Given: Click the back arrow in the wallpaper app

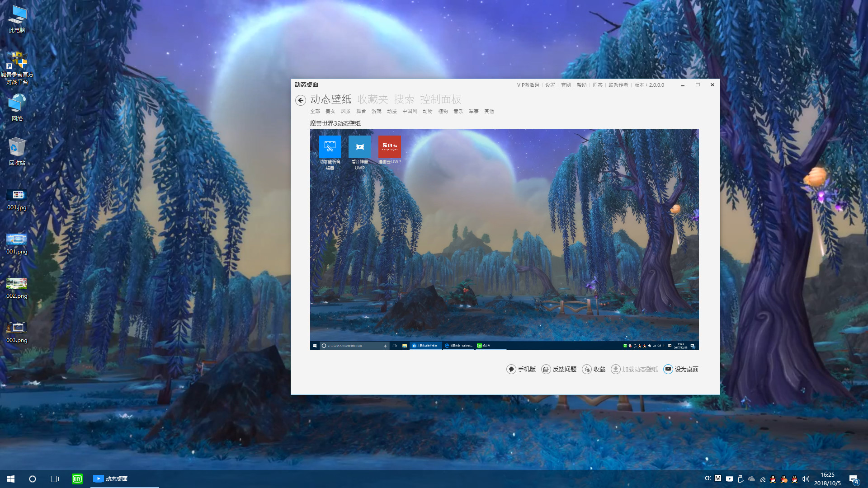Looking at the screenshot, I should (301, 100).
